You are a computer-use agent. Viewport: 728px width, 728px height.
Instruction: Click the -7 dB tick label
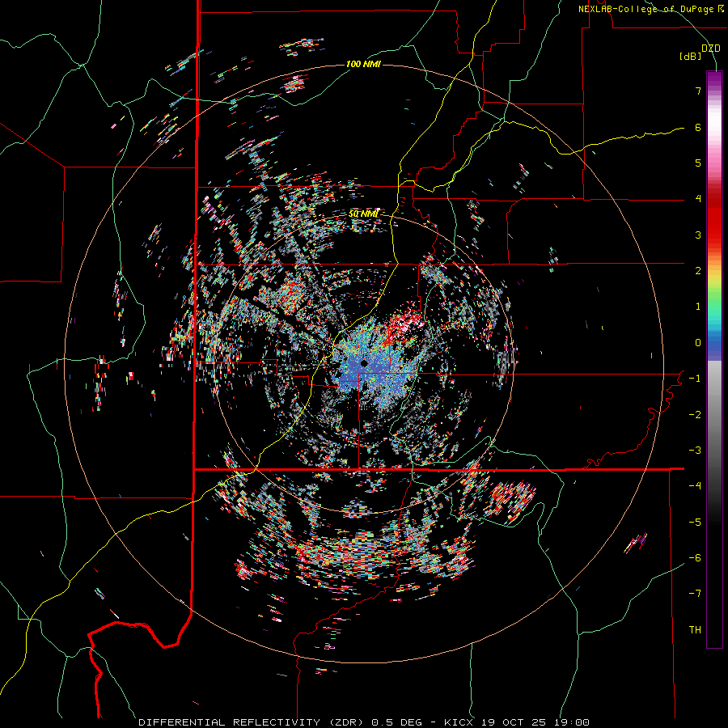point(695,594)
